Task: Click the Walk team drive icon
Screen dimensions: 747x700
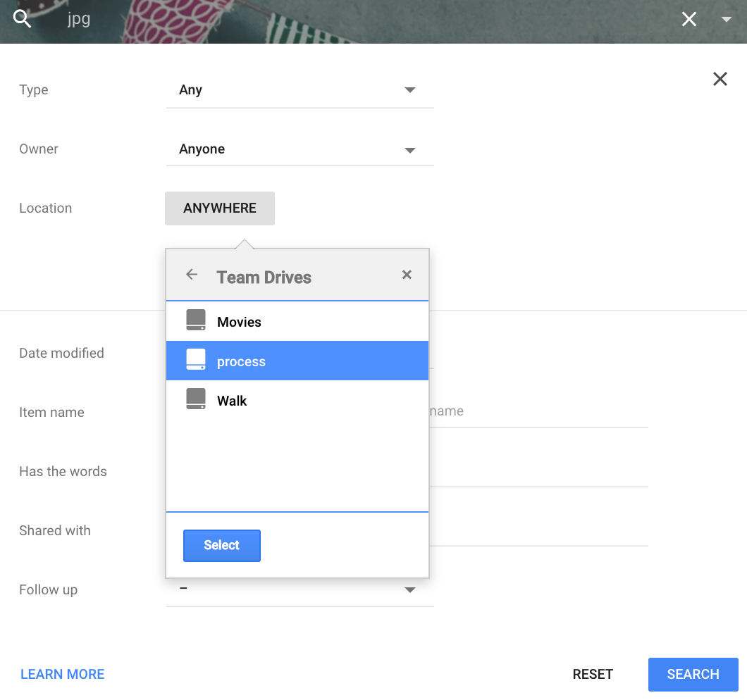Action: 195,400
